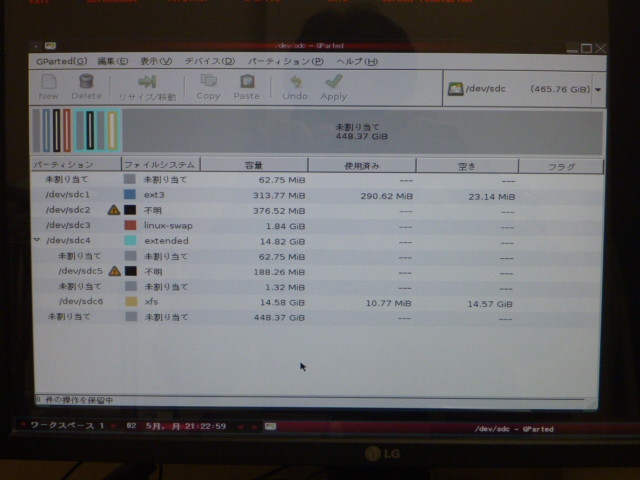Click the cyan extended color swatch
640x480 pixels.
(131, 240)
